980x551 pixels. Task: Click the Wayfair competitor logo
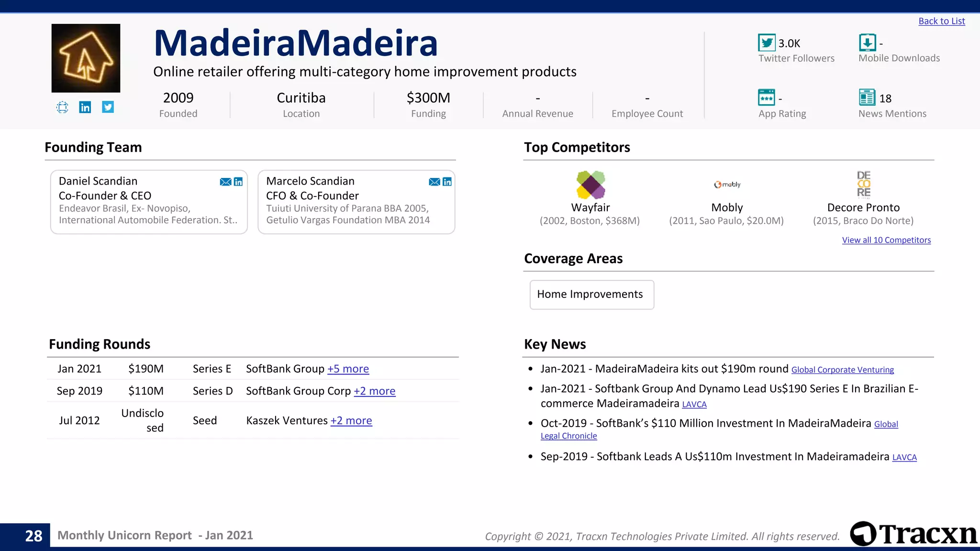point(590,185)
